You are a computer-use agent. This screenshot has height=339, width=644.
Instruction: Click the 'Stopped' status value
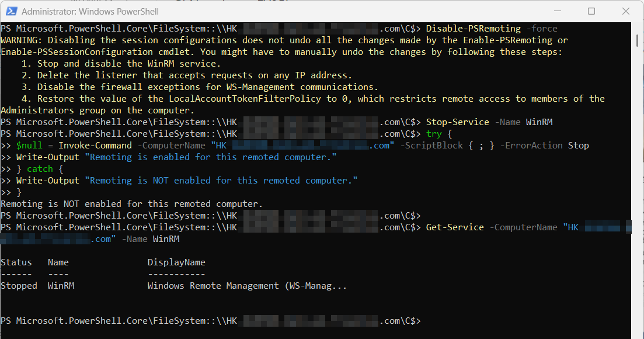(19, 286)
